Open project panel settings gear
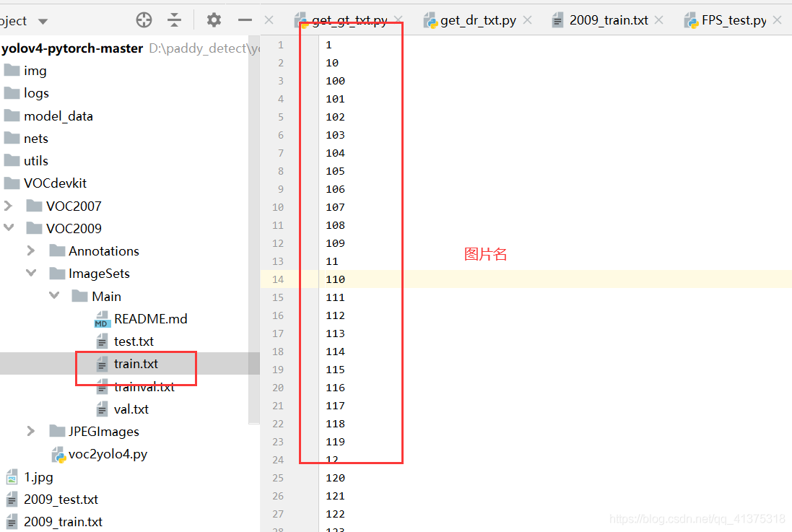The image size is (792, 532). point(214,20)
